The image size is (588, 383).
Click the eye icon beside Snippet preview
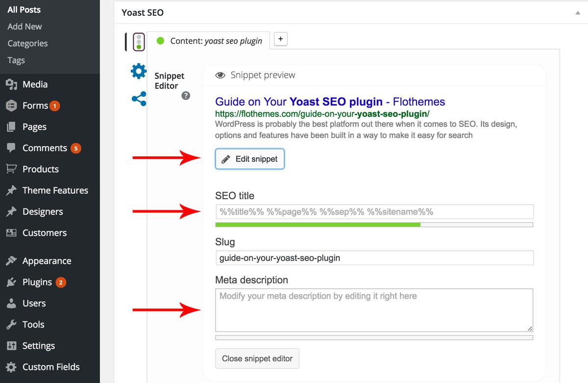coord(220,75)
